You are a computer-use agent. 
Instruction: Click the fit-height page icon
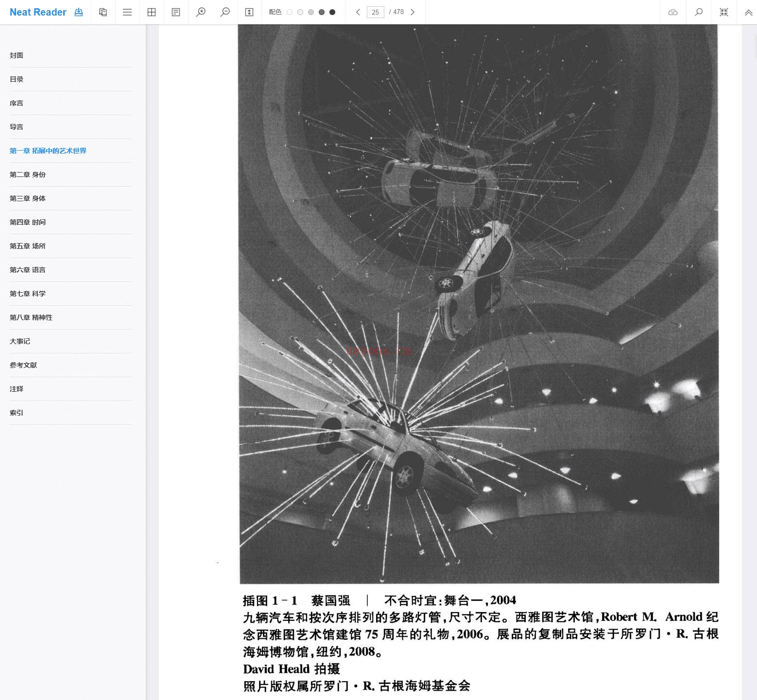[x=249, y=12]
